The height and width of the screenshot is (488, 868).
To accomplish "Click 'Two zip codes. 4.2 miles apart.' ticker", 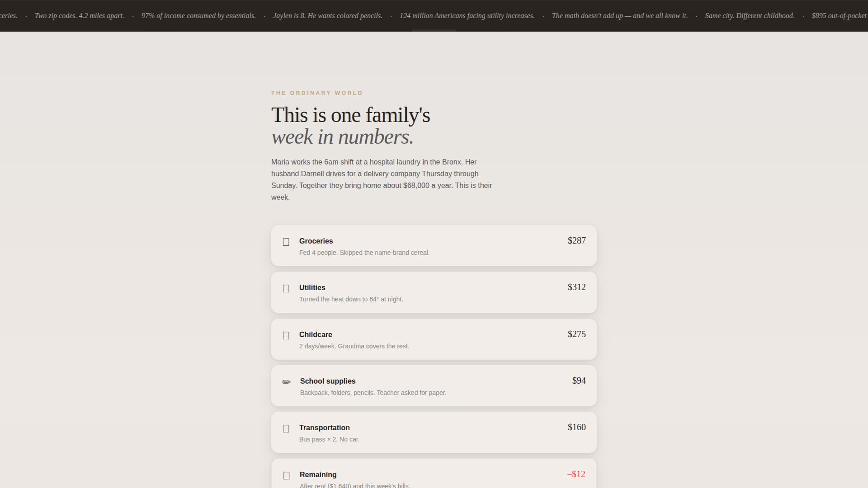I will pos(80,15).
